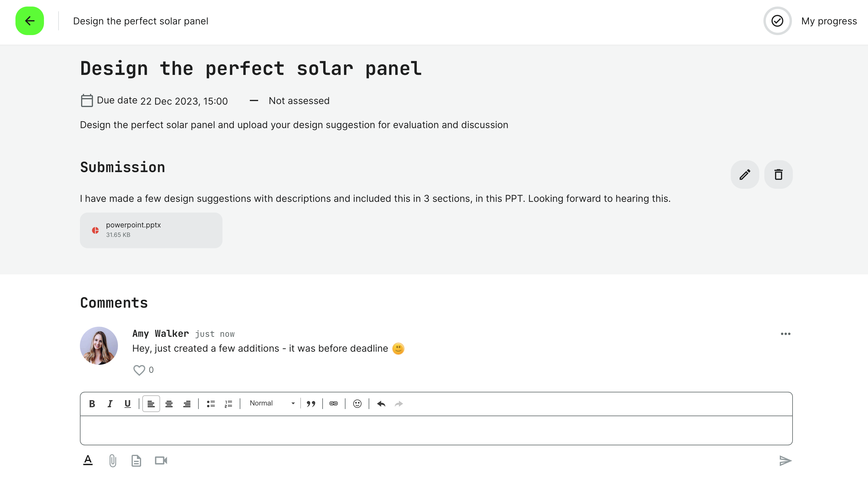Open the Normal text style dropdown
This screenshot has height=478, width=868.
tap(272, 403)
